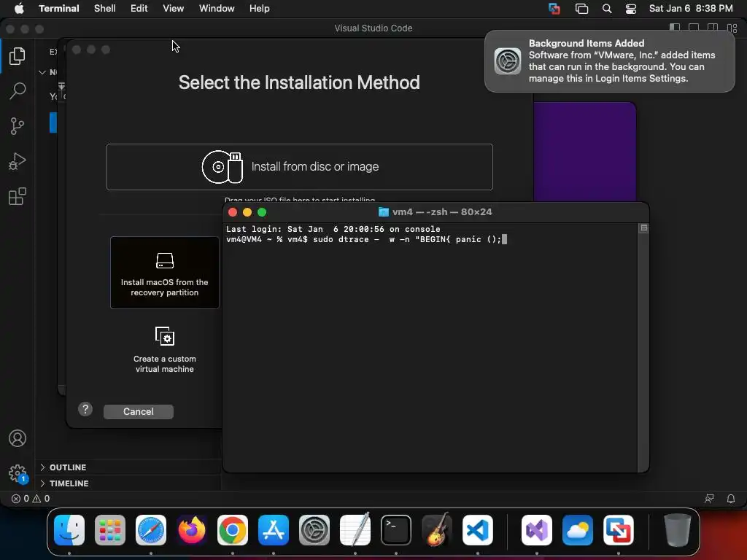Click the 'Select the Installation Method' heading
This screenshot has height=560, width=747.
point(299,82)
